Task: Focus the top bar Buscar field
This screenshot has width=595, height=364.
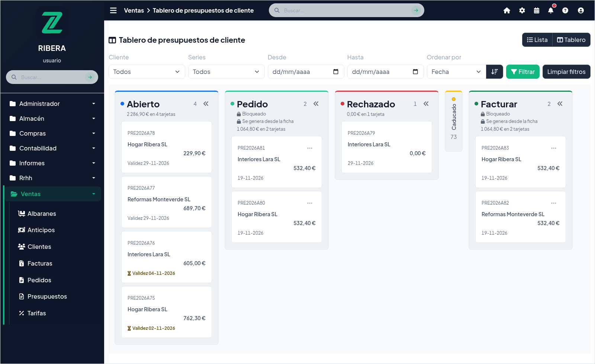Action: coord(346,10)
